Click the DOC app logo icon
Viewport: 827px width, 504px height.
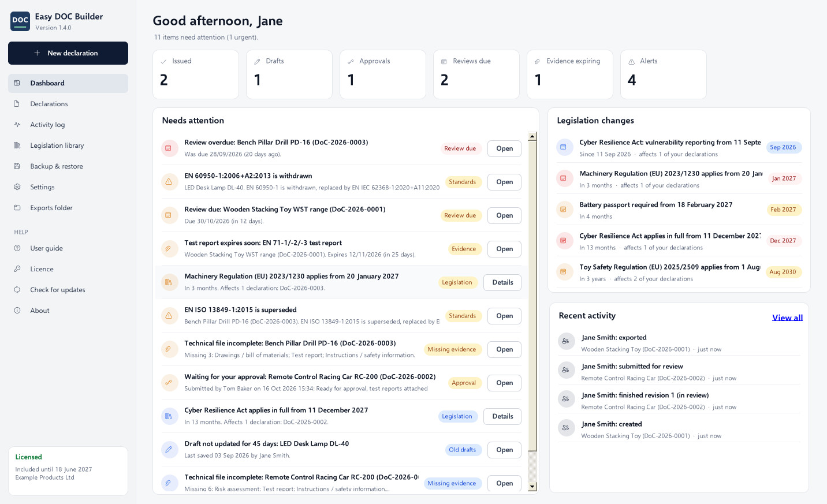[20, 21]
